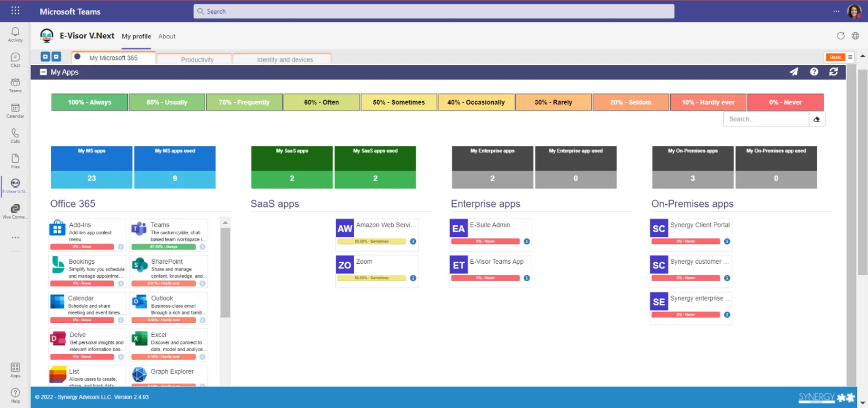
Task: Open the Teams top bar ellipsis menu
Action: point(836,11)
